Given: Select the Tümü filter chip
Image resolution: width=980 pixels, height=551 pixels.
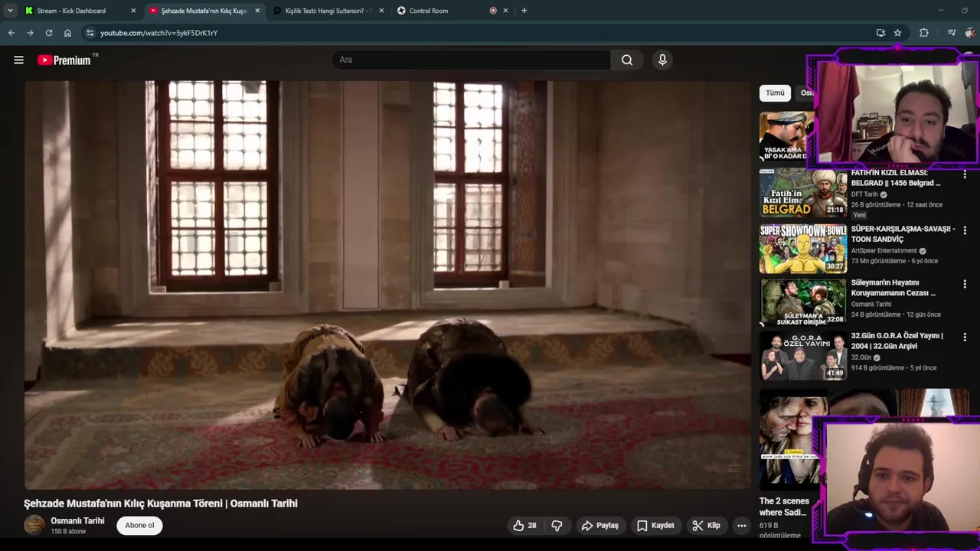Looking at the screenshot, I should click(x=775, y=93).
